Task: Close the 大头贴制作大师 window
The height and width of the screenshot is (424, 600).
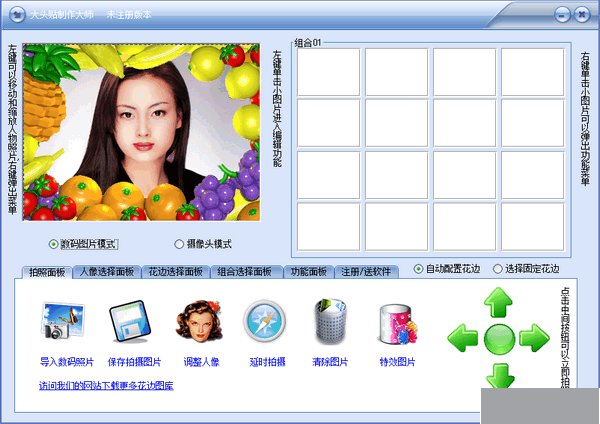Action: point(582,15)
